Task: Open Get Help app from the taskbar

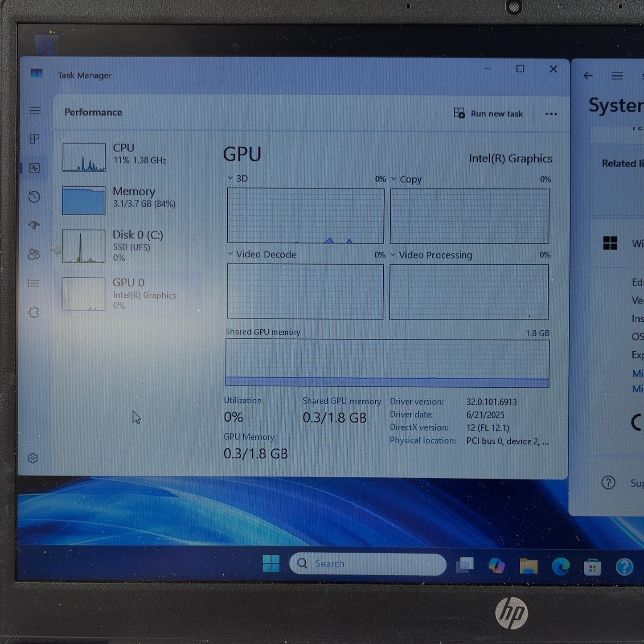Action: click(x=624, y=567)
